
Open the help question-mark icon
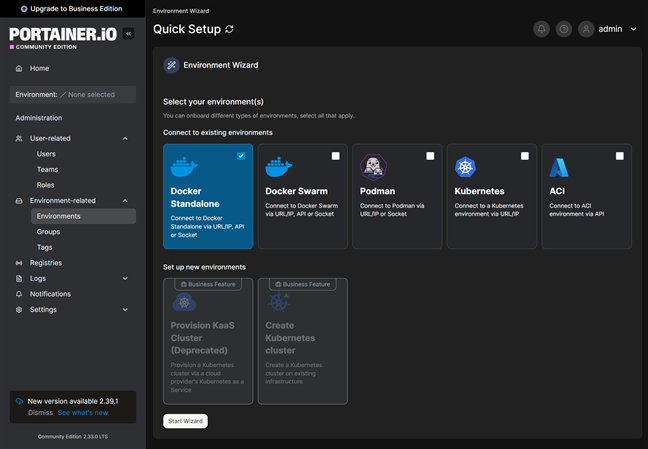click(564, 29)
